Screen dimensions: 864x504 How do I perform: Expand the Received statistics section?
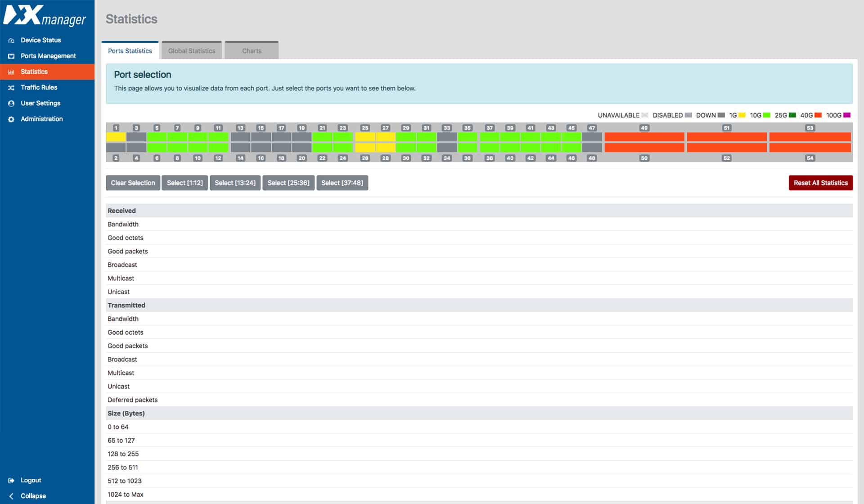[x=121, y=210]
